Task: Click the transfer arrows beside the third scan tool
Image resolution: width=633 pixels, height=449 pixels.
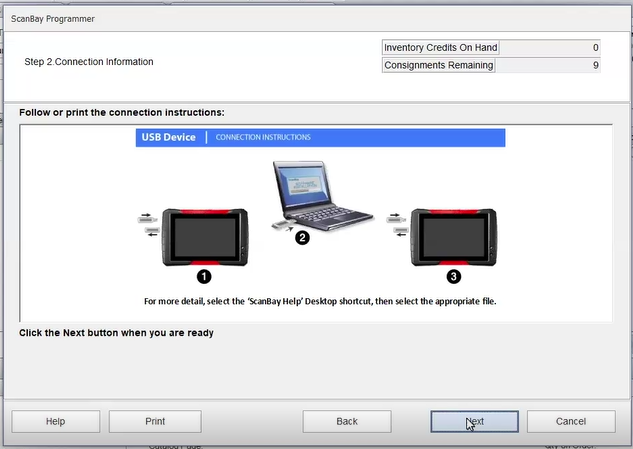Action: click(x=395, y=221)
